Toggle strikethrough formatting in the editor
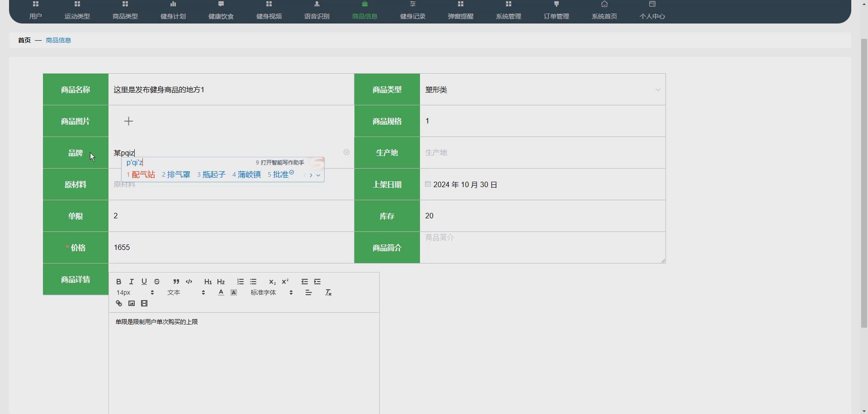This screenshot has width=868, height=414. click(156, 282)
